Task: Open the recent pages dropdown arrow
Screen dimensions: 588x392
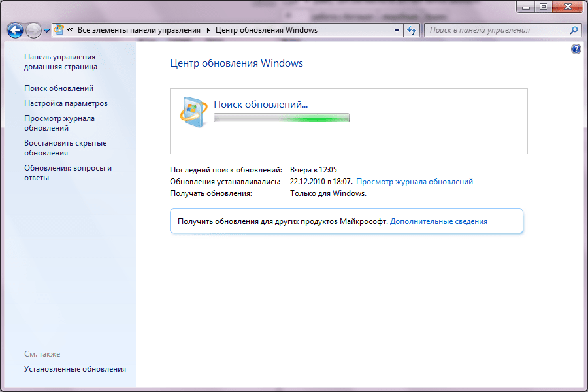Action: click(x=46, y=31)
